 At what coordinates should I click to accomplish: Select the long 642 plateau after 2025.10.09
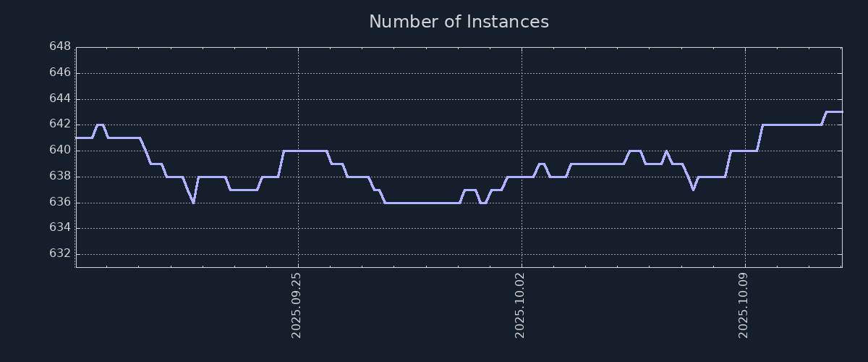pyautogui.click(x=791, y=125)
